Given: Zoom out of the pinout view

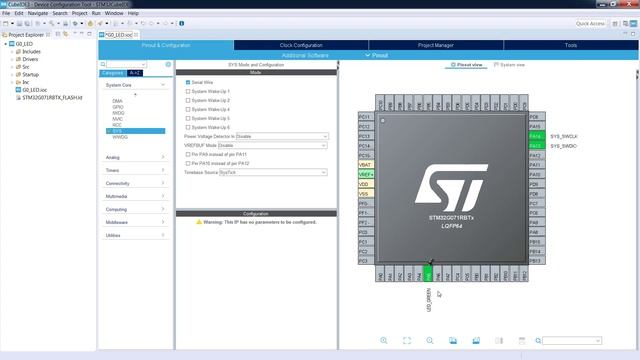Looking at the screenshot, I should point(430,340).
